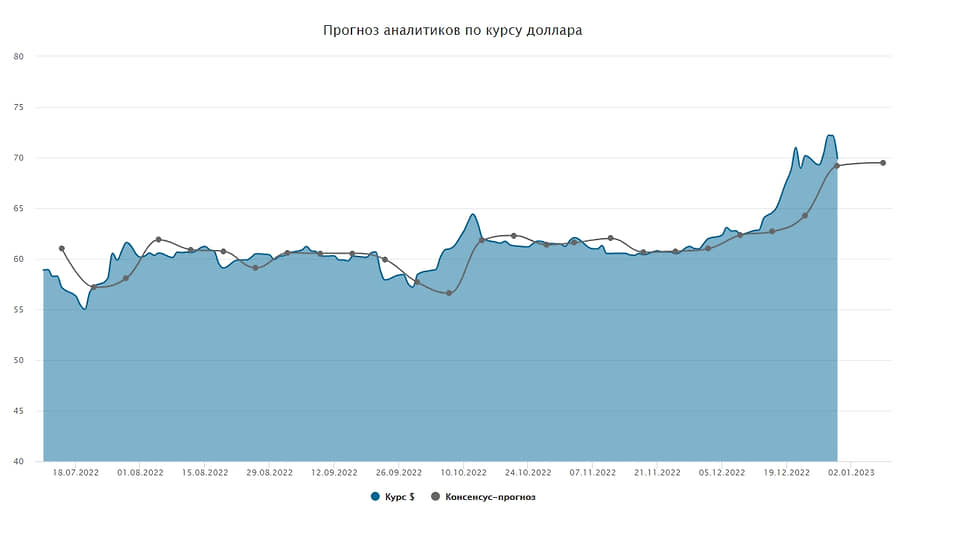Screen dimensions: 968x544
Task: Select the first consensus point near 61
Action: (x=62, y=249)
